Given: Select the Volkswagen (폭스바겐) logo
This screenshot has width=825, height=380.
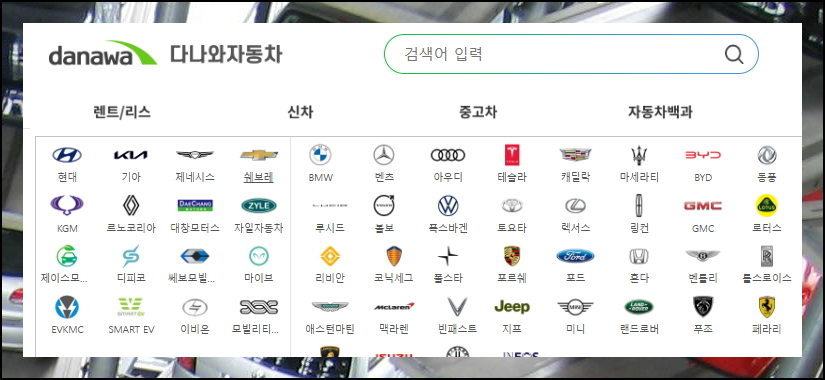Looking at the screenshot, I should pyautogui.click(x=448, y=205).
